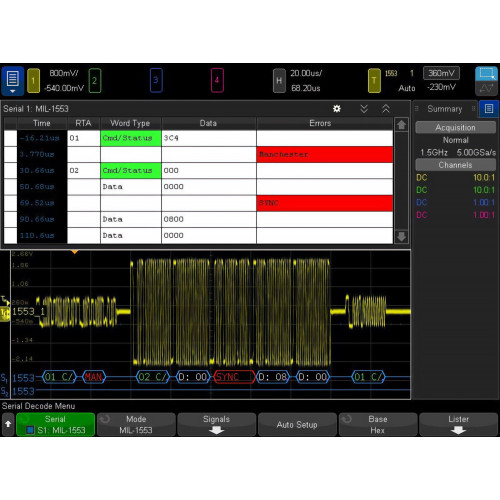Image resolution: width=500 pixels, height=500 pixels.
Task: Click the yellow DC 10.0:1 channel row
Action: pyautogui.click(x=455, y=178)
